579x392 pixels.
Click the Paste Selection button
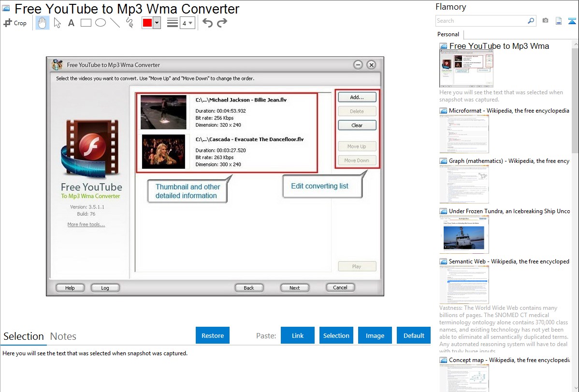click(x=336, y=335)
